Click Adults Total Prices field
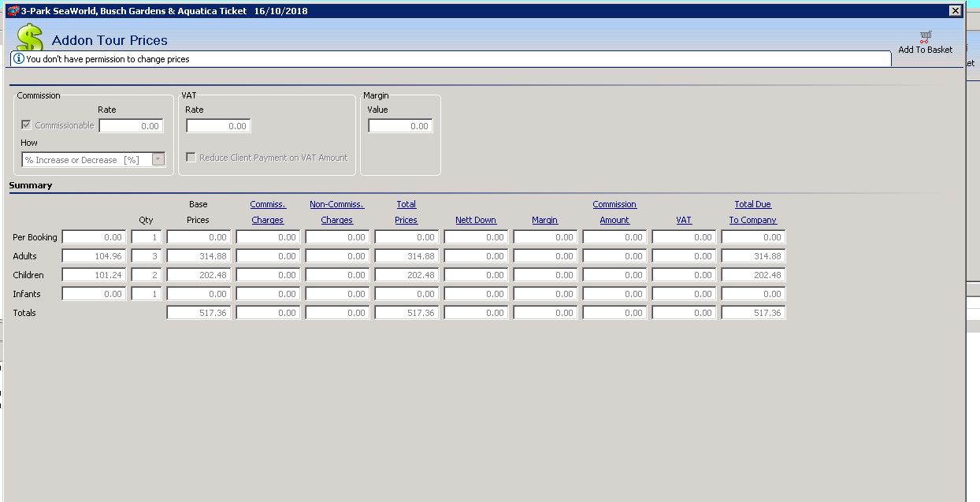Image resolution: width=980 pixels, height=502 pixels. pyautogui.click(x=406, y=256)
